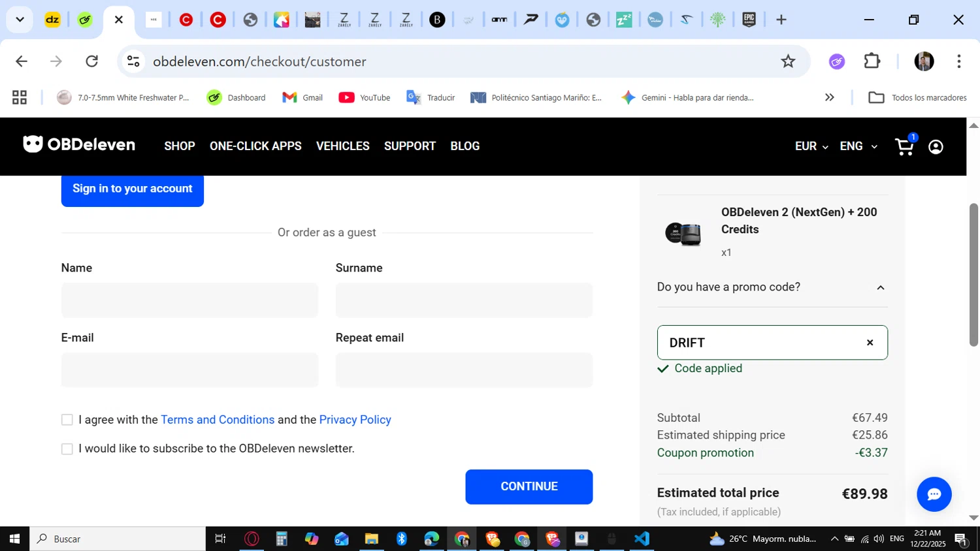Click the OBDeleven 2 product thumbnail

(683, 233)
